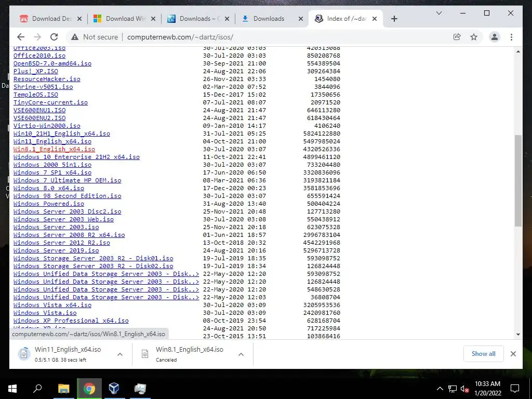This screenshot has width=532, height=399.
Task: Close the Downloads – C tab
Action: tap(227, 19)
